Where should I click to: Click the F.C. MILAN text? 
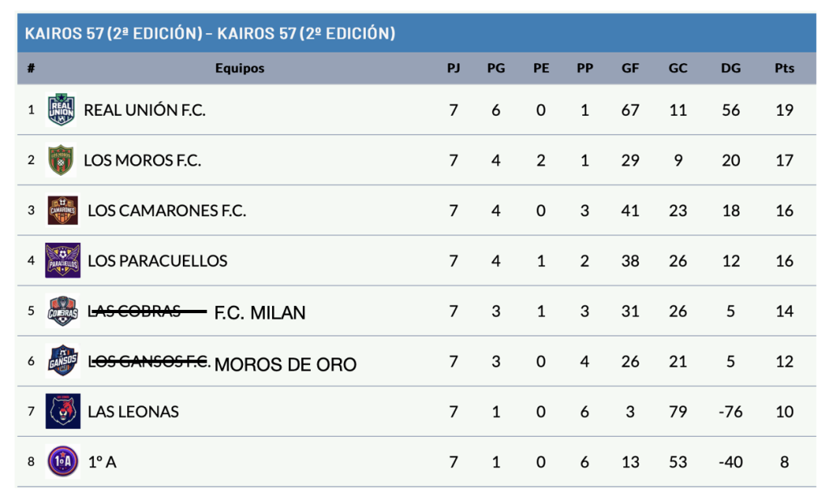click(x=260, y=313)
